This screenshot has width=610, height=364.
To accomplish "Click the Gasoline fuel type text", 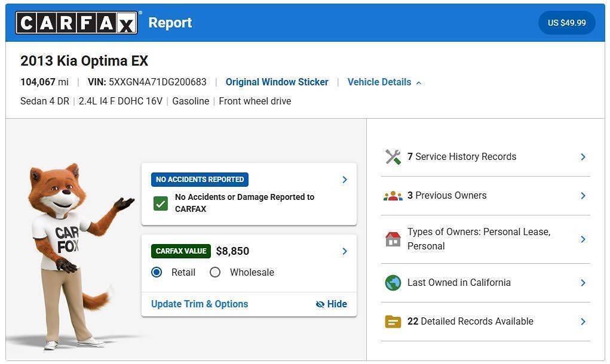I will coord(191,101).
